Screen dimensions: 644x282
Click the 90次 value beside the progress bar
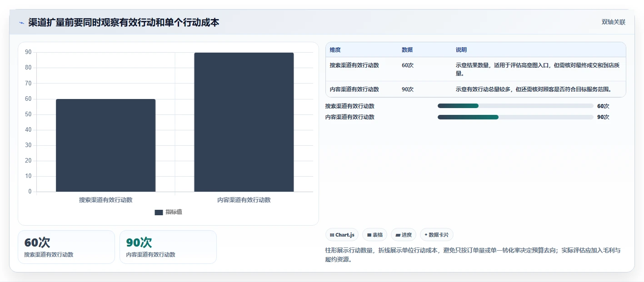click(x=603, y=117)
